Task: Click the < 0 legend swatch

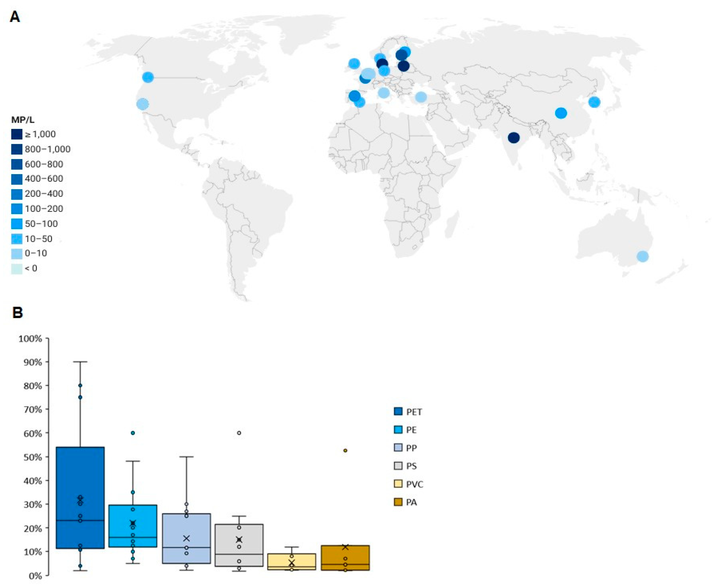Action: (17, 268)
